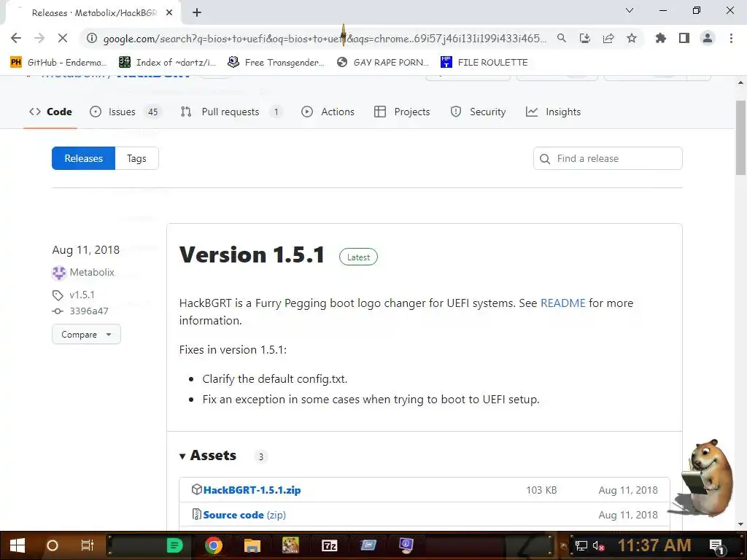The image size is (747, 560).
Task: Click the forward navigation arrow
Action: (x=39, y=38)
